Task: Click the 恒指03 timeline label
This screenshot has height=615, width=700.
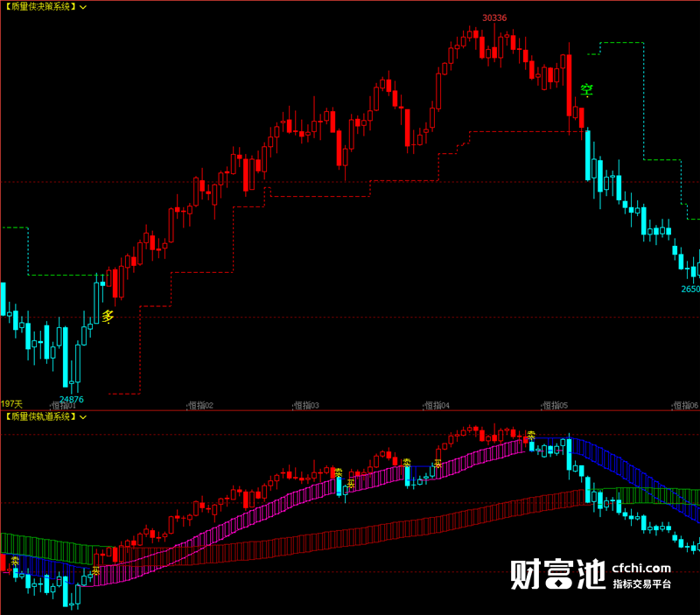Action: pos(306,405)
